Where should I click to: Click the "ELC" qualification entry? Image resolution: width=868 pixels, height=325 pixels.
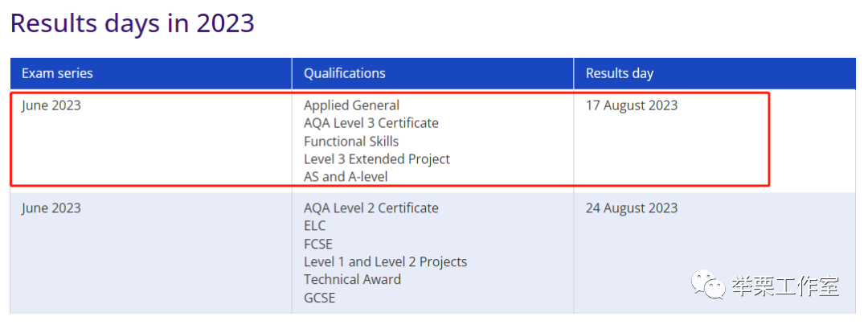coord(314,226)
